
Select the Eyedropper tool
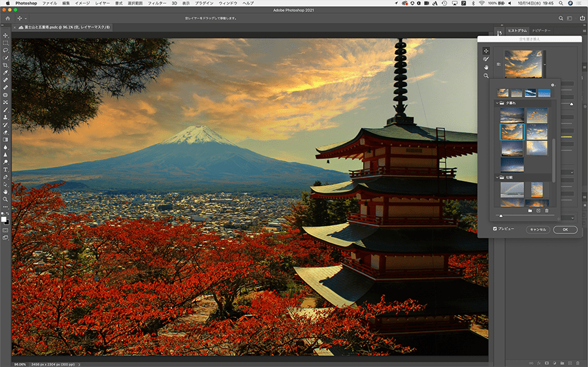[5, 72]
